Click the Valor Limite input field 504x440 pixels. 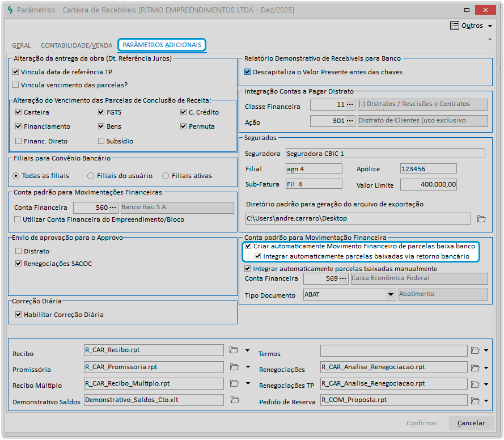(x=428, y=185)
